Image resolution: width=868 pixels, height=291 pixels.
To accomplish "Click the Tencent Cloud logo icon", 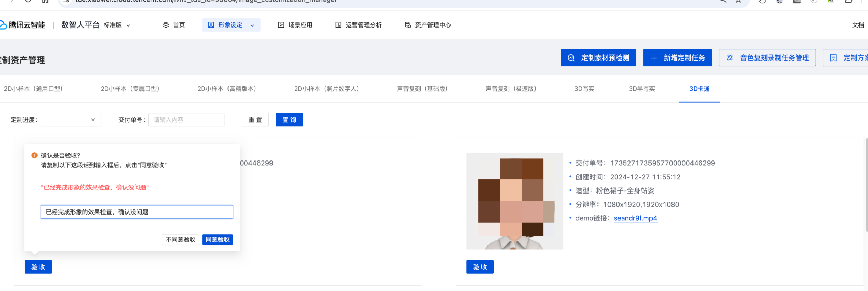I will 3,25.
